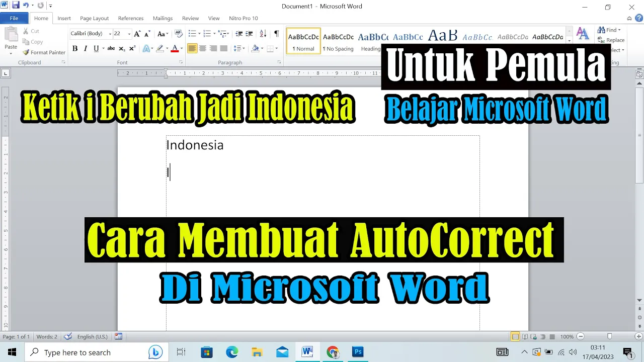
Task: Click the Replace command
Action: click(611, 40)
